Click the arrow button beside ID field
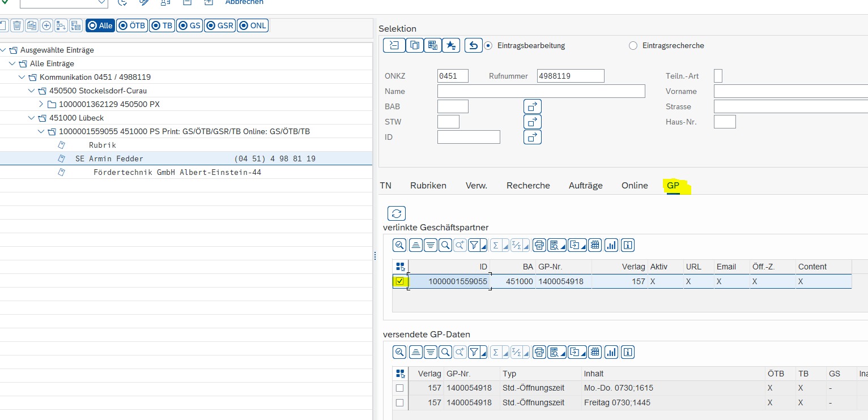The width and height of the screenshot is (868, 420). pyautogui.click(x=533, y=137)
